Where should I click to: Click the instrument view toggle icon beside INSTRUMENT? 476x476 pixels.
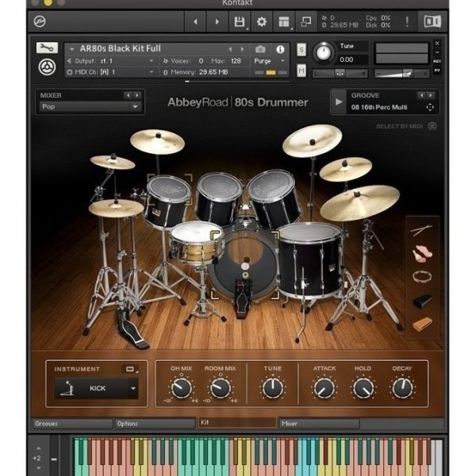pos(130,369)
